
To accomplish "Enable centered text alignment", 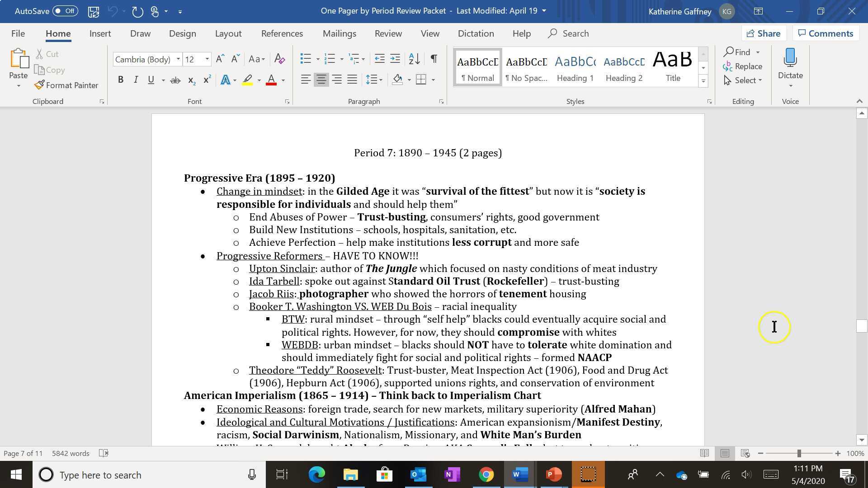I will click(321, 80).
